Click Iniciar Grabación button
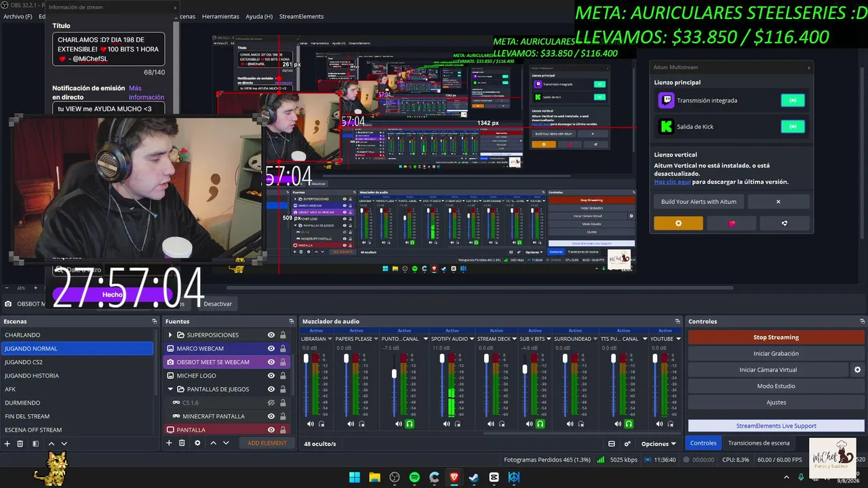The image size is (868, 488). pyautogui.click(x=776, y=354)
